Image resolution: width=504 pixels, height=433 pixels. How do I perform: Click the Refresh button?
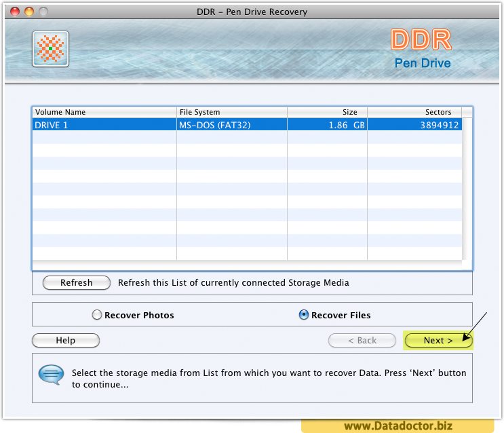(x=77, y=282)
